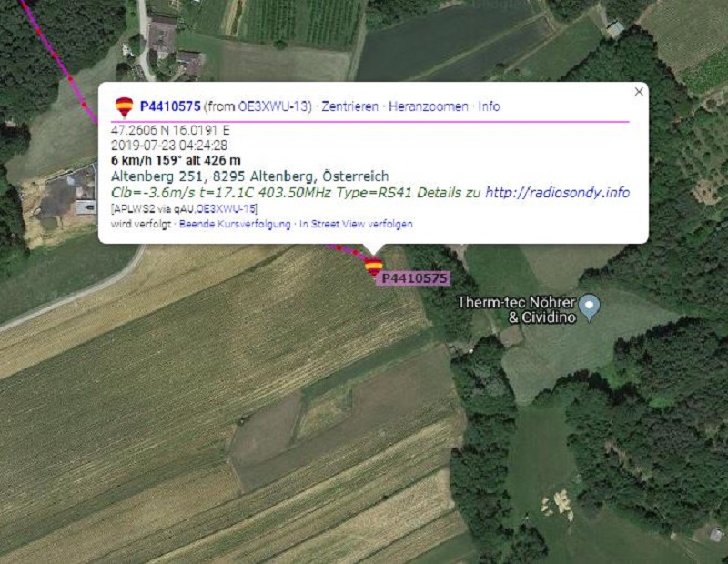Select Zentrieren to center the map
Viewport: 728px width, 564px height.
tap(350, 106)
